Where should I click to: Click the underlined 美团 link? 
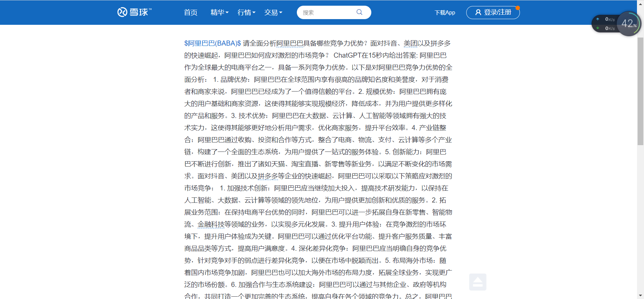[410, 43]
